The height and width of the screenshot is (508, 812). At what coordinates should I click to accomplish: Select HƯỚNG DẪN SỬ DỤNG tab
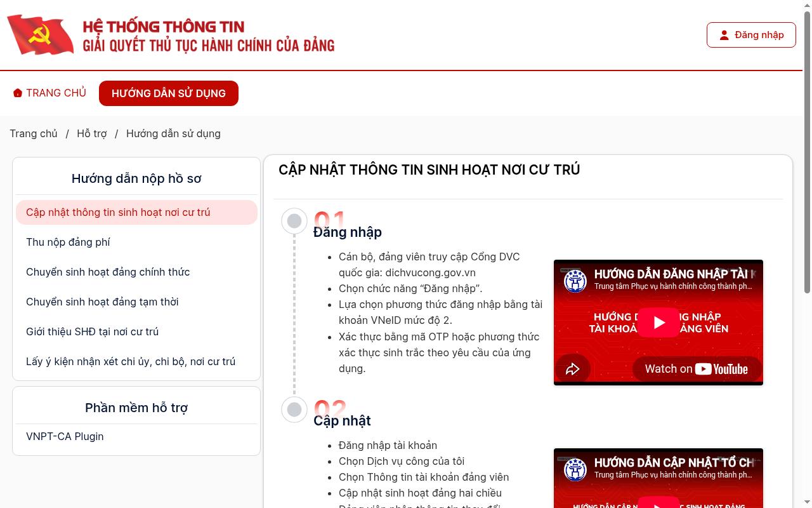(169, 93)
